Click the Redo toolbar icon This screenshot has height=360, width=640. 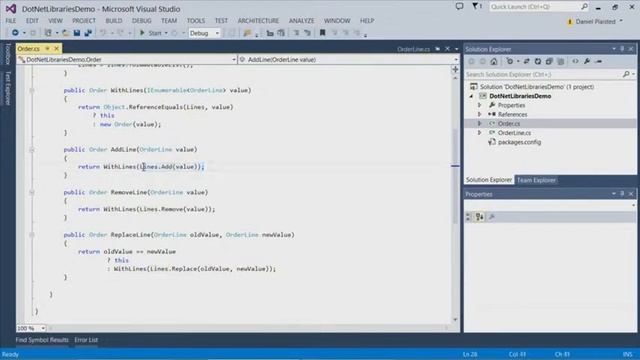pyautogui.click(x=120, y=33)
